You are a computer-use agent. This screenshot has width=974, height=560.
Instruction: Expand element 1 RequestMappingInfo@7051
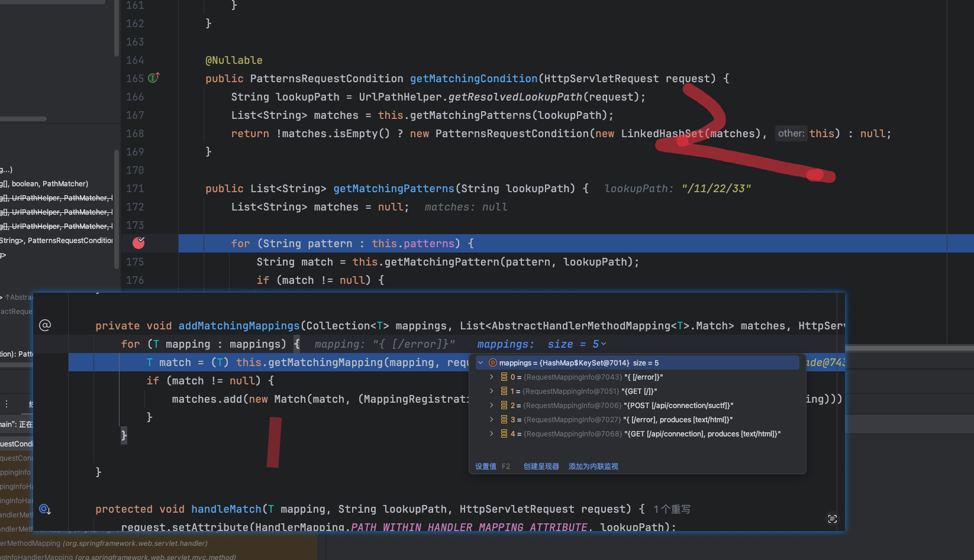point(491,391)
